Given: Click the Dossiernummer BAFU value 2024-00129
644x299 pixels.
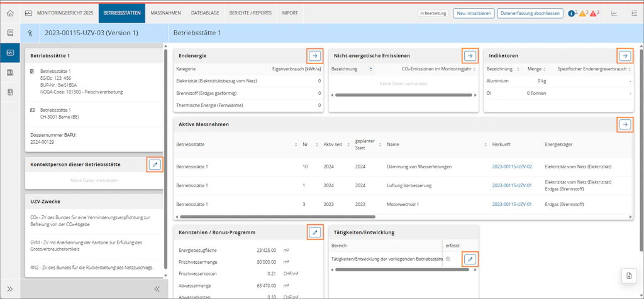Looking at the screenshot, I should (x=42, y=142).
